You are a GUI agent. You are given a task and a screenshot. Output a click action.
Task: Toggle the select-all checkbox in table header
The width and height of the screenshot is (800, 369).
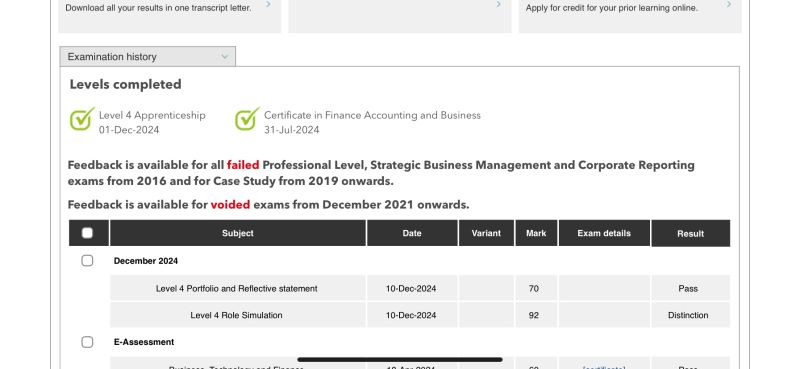point(87,233)
